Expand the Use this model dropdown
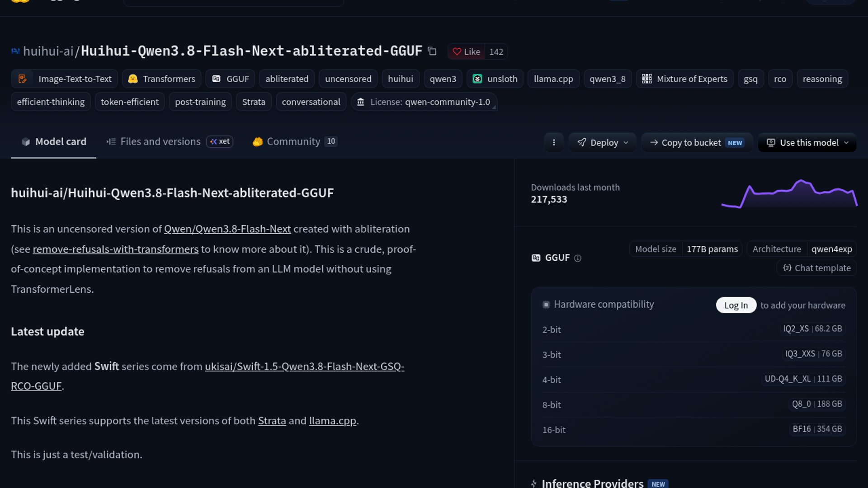The height and width of the screenshot is (488, 868). [807, 143]
